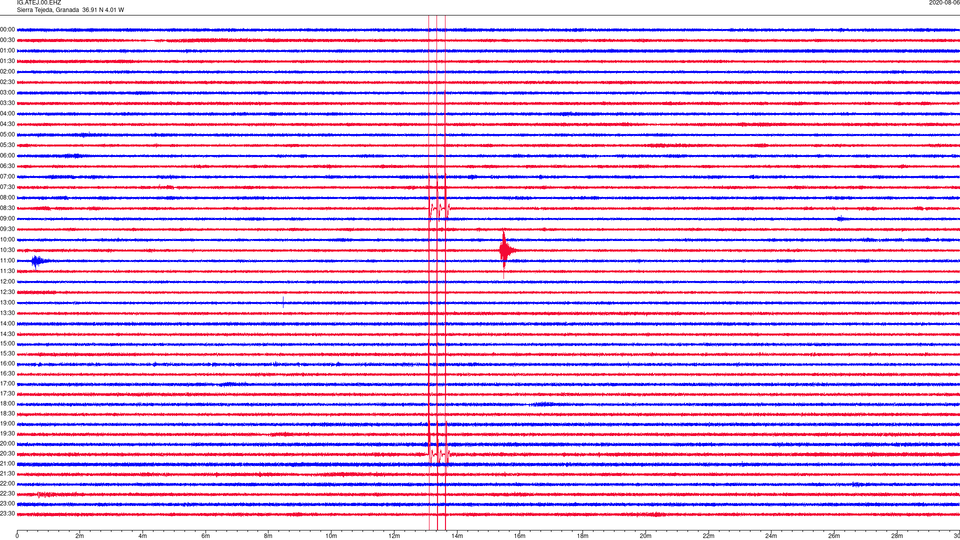Viewport: 960px width, 540px height.
Task: Select the 23:00 time label
Action: point(7,504)
